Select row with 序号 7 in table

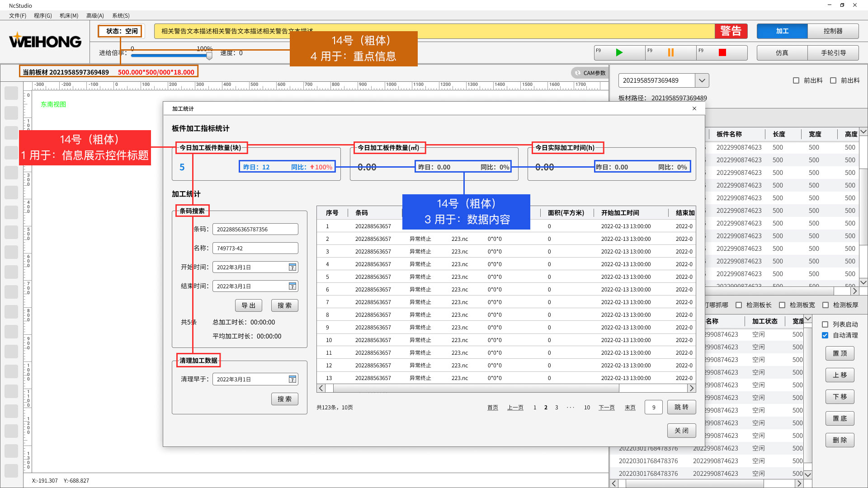(x=506, y=302)
